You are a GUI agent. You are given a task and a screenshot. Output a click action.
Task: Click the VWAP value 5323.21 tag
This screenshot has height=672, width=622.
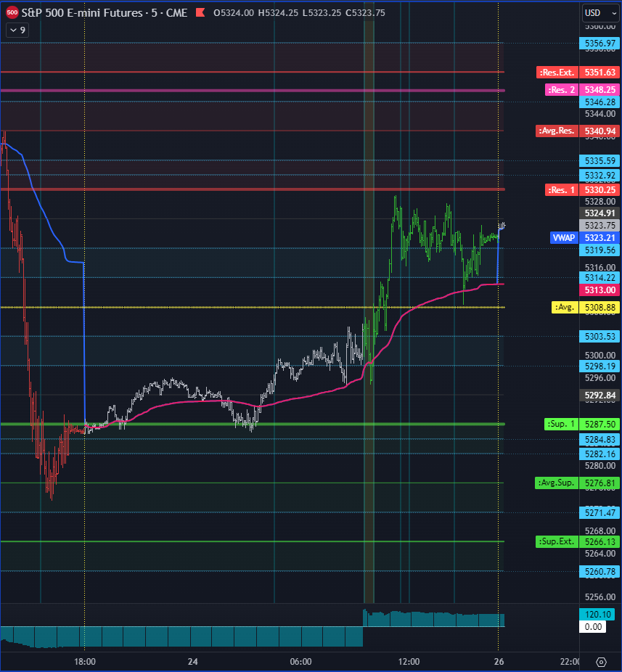point(600,238)
